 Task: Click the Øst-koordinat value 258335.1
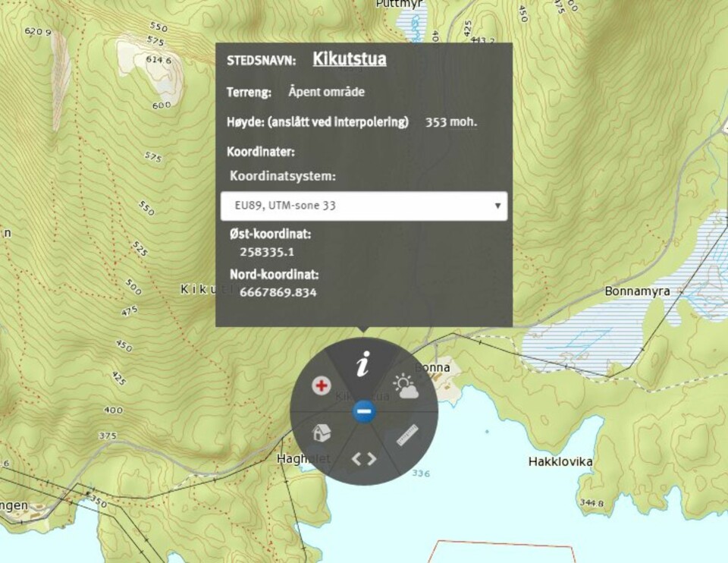click(x=266, y=250)
